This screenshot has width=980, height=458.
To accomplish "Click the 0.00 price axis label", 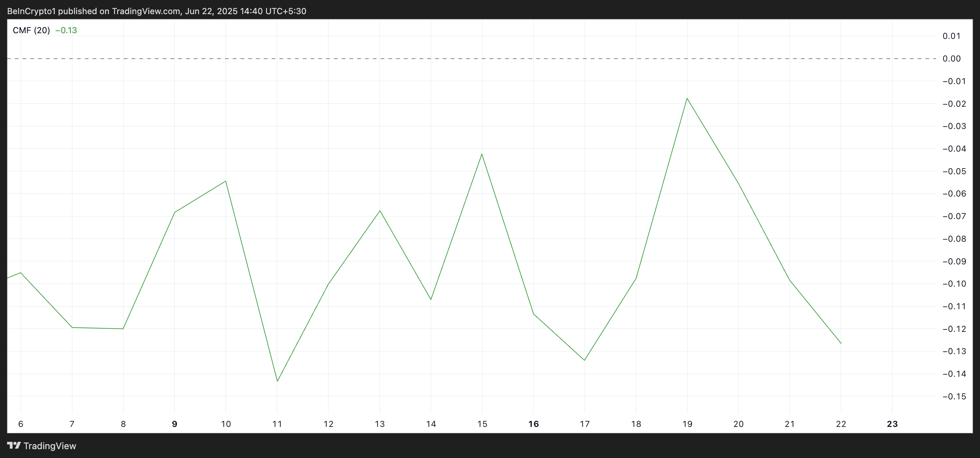I will pyautogui.click(x=951, y=59).
